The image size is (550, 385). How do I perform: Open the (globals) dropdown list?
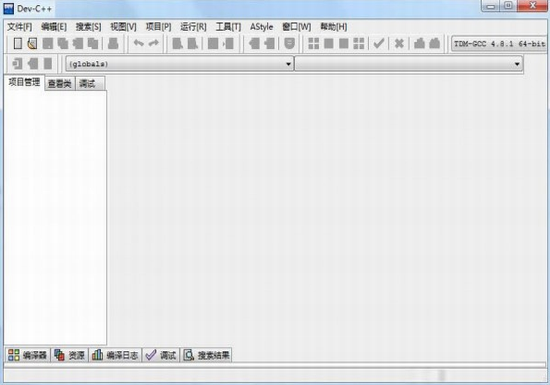tap(180, 64)
